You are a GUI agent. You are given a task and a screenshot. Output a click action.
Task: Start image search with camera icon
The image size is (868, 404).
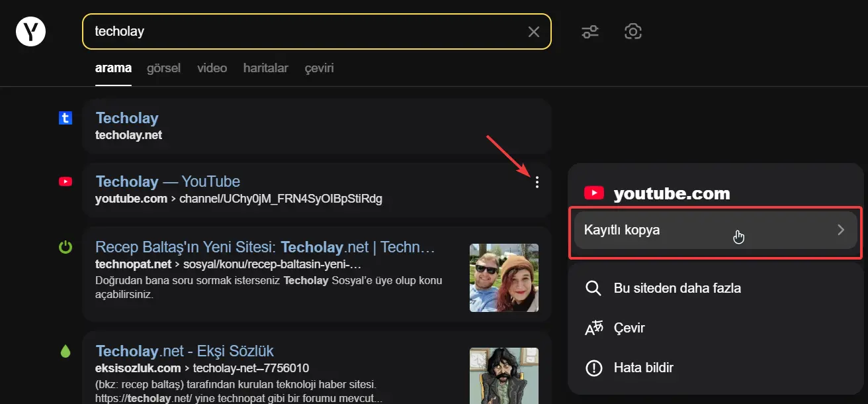tap(633, 31)
